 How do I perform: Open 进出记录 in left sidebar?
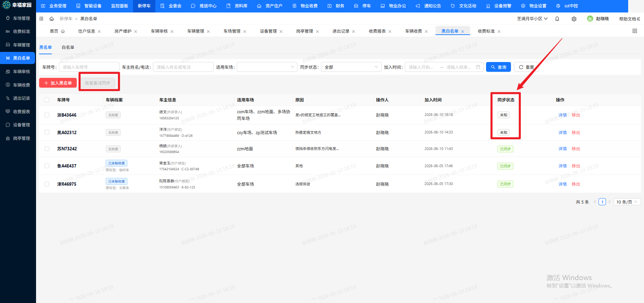click(x=18, y=98)
